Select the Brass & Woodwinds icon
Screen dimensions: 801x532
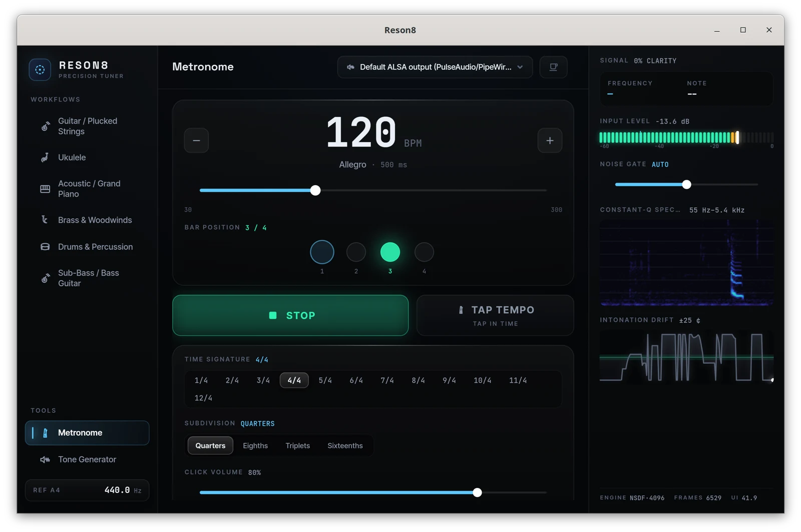[45, 220]
